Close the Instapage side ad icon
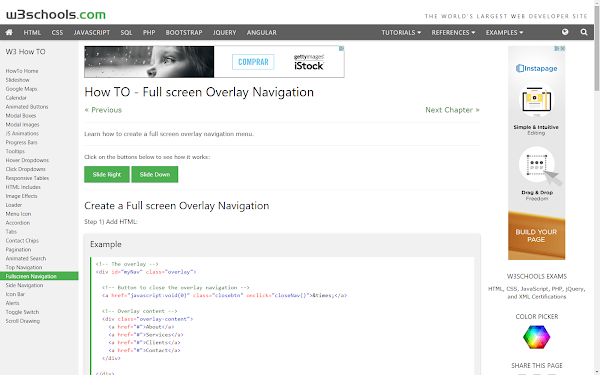 [x=562, y=49]
